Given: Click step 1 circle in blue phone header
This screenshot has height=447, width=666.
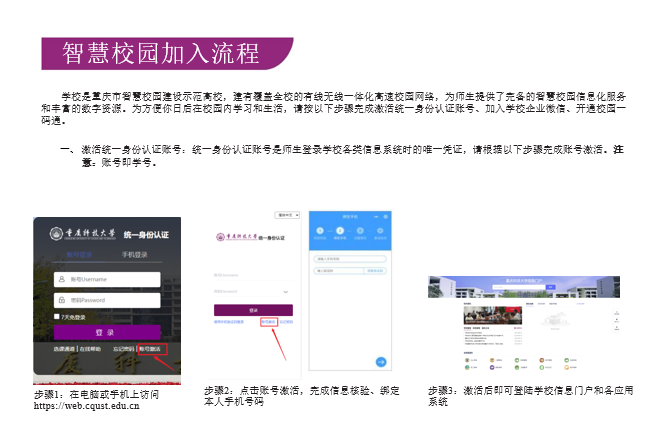Looking at the screenshot, I should point(320,231).
